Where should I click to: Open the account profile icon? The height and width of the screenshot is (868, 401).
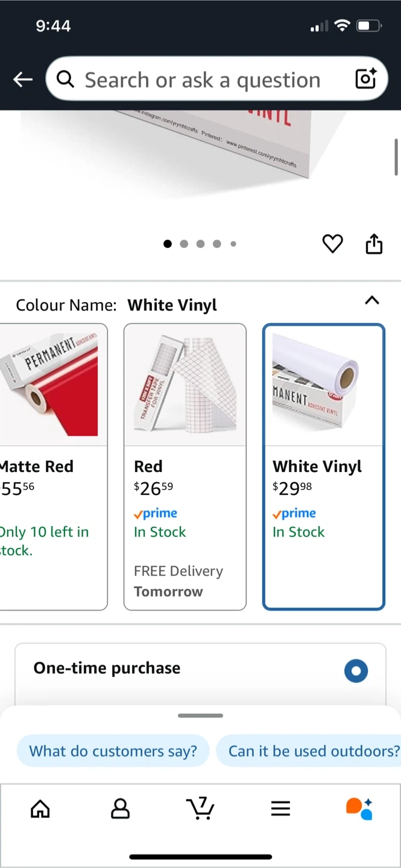121,808
